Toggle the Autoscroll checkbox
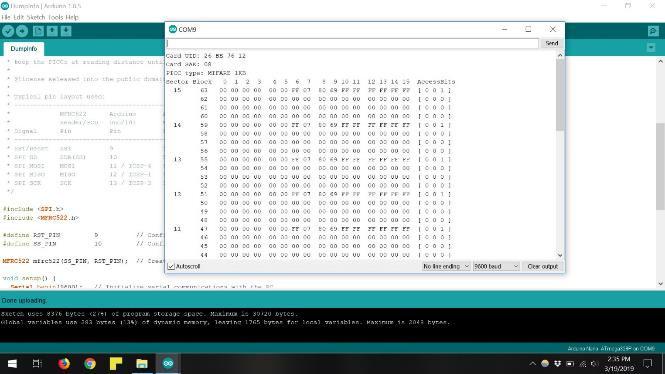Image resolution: width=665 pixels, height=374 pixels. point(171,266)
